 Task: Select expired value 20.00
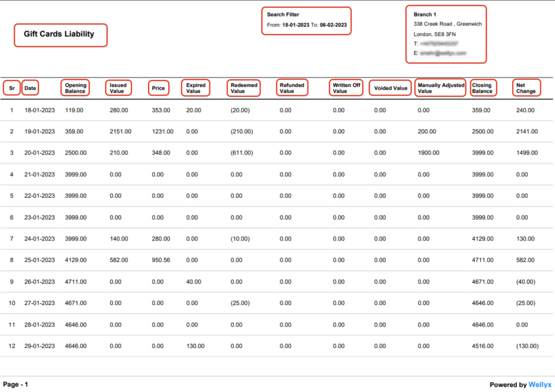[194, 110]
